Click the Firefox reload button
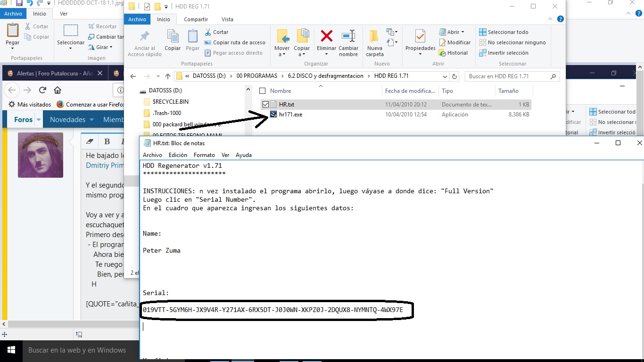Screen dimensions: 644x362 (42, 90)
